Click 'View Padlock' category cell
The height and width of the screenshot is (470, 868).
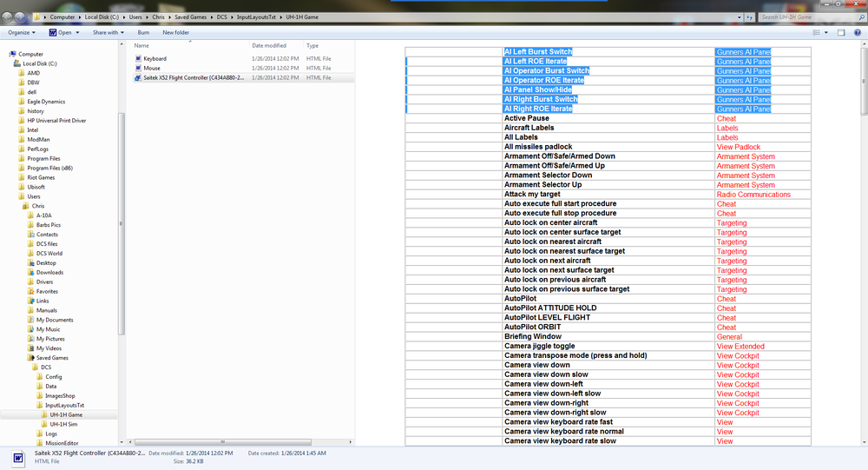coord(739,147)
